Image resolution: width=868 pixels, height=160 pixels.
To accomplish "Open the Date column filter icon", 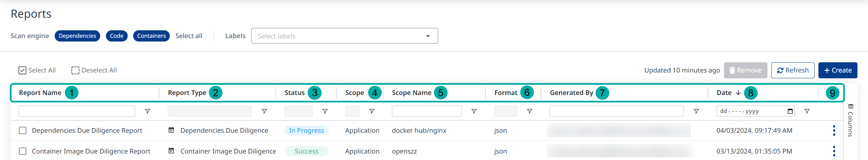I will 807,111.
